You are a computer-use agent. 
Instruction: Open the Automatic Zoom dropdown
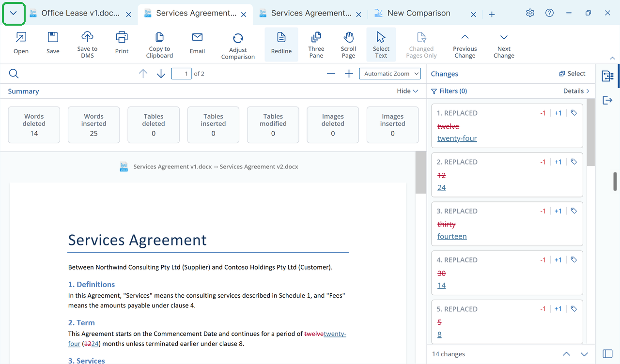390,74
